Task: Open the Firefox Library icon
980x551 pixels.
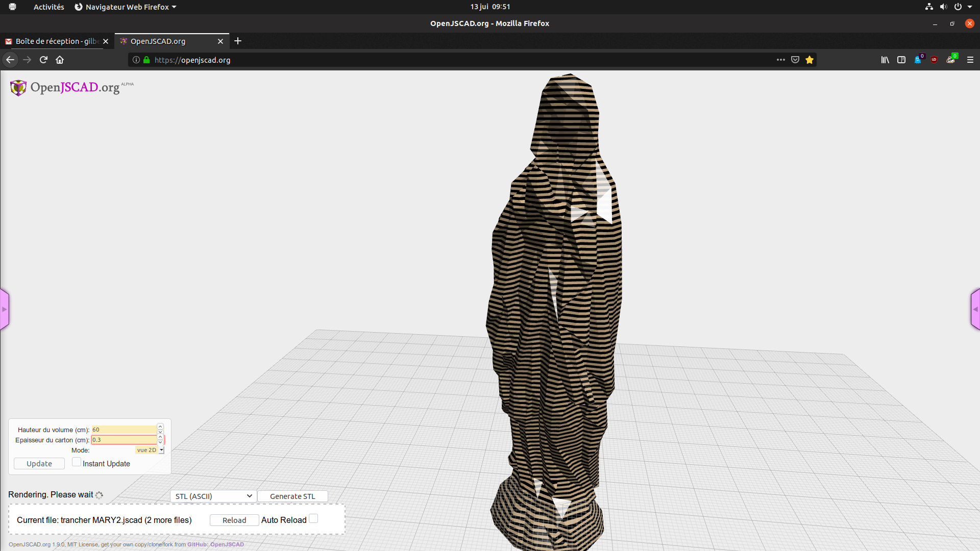Action: (885, 60)
